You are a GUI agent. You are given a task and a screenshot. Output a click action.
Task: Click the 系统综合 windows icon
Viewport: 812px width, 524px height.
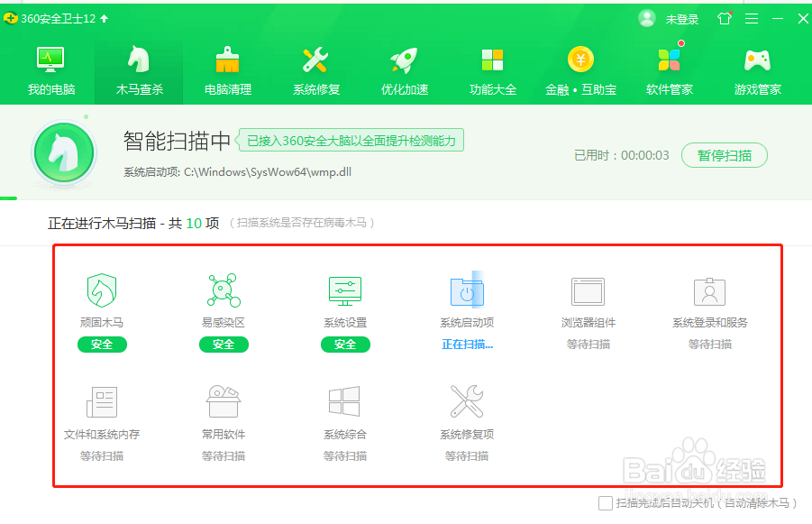point(344,400)
